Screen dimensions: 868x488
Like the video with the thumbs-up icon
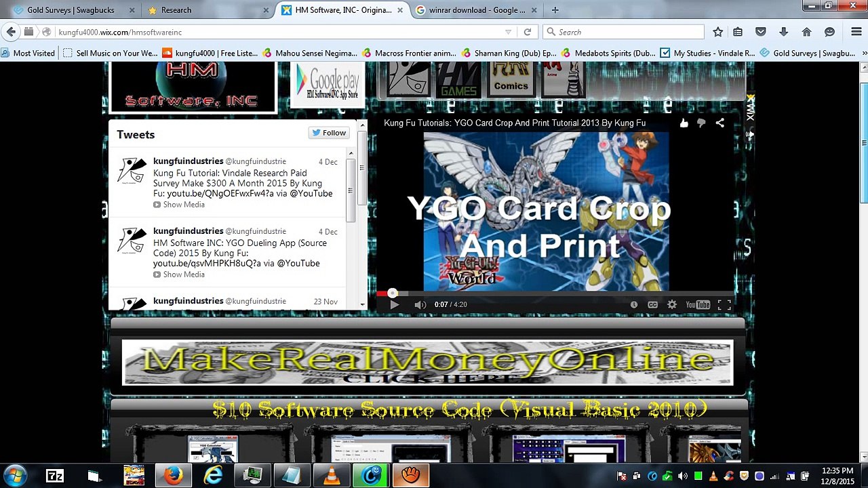click(684, 123)
